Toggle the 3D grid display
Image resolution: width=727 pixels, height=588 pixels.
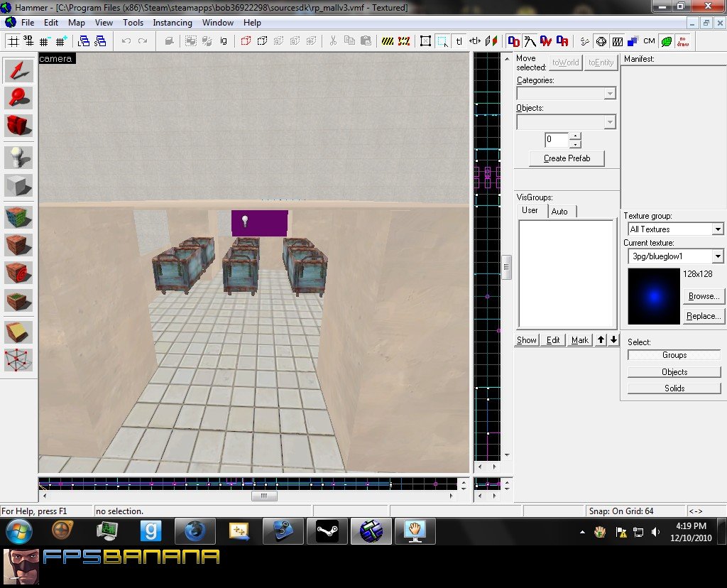pyautogui.click(x=28, y=41)
